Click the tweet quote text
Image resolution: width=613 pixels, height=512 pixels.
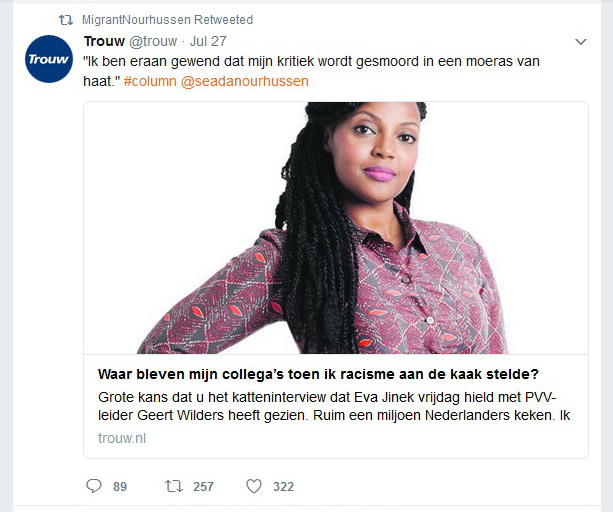click(x=311, y=71)
